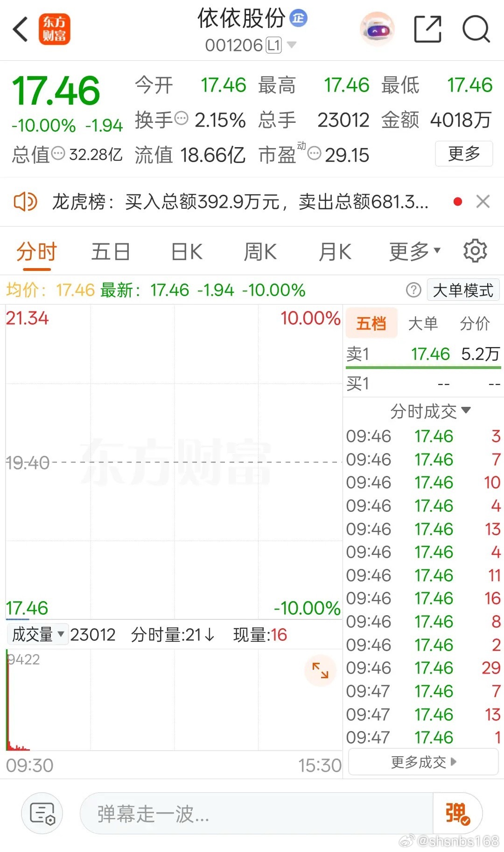Open the search magnifier icon

pyautogui.click(x=476, y=29)
